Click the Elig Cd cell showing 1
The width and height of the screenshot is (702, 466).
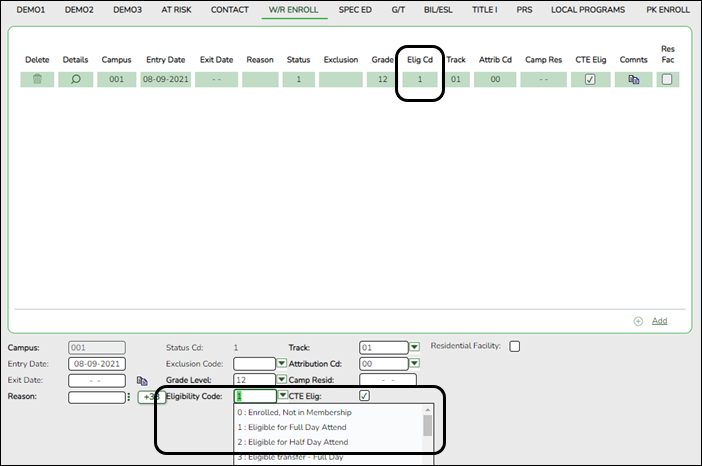point(420,79)
